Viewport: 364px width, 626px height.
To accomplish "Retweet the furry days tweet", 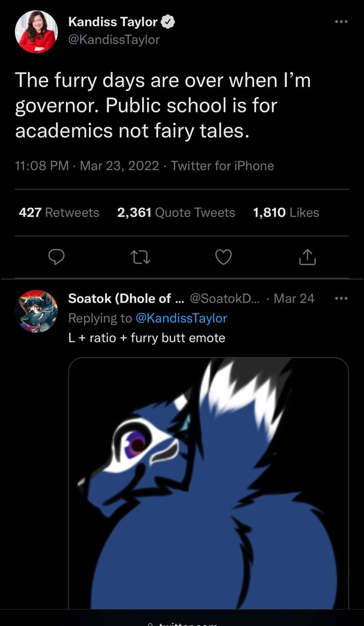I will click(140, 257).
